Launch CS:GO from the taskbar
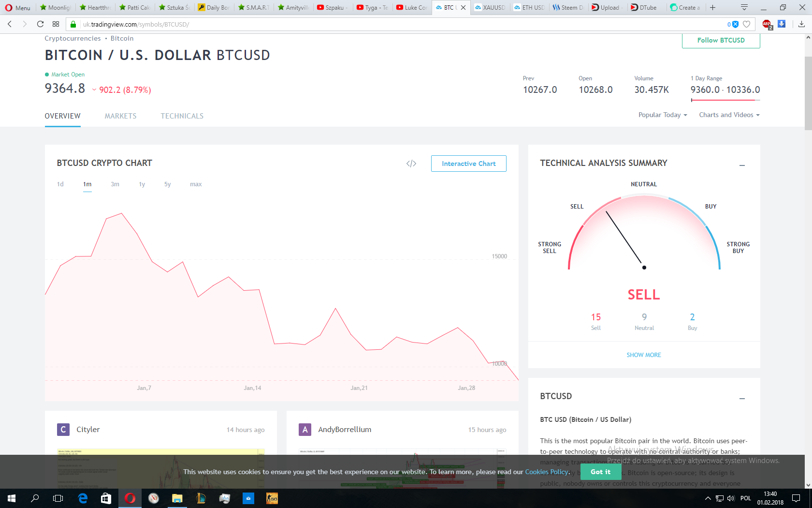Viewport: 812px width, 508px height. point(272,498)
